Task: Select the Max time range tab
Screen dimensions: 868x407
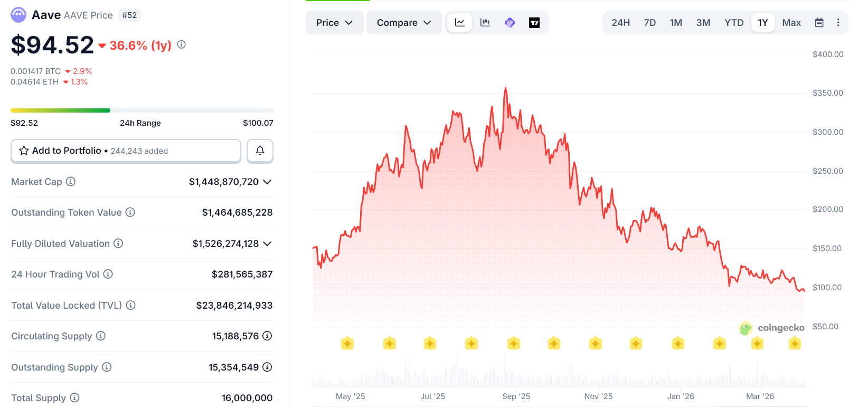Action: click(x=791, y=23)
